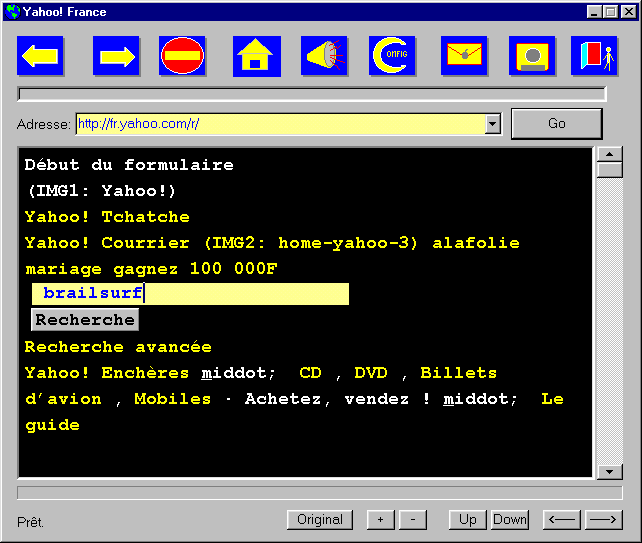Click the Original button
The image size is (642, 543).
pyautogui.click(x=320, y=520)
